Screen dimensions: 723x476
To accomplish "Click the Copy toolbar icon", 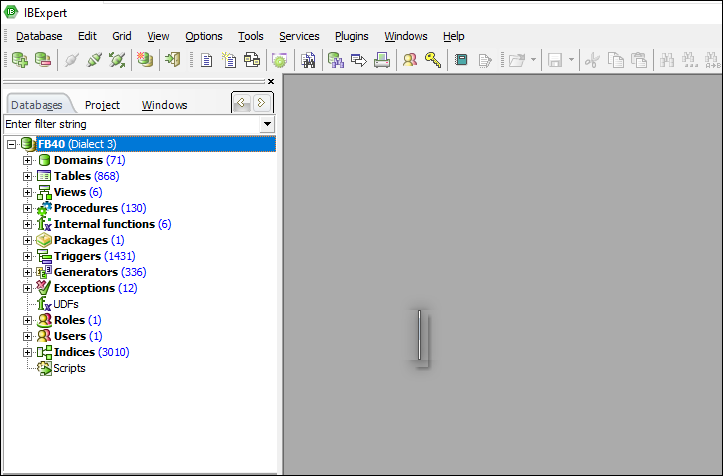I will pyautogui.click(x=616, y=60).
